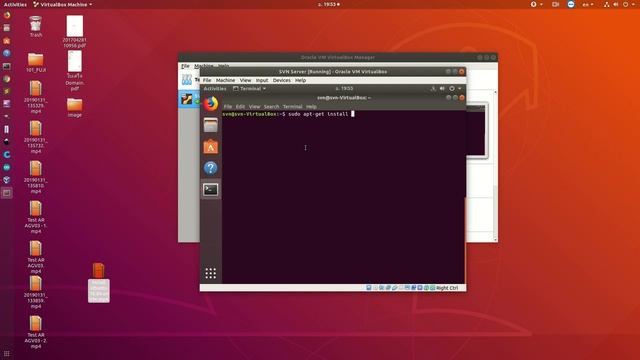This screenshot has height=360, width=640.
Task: Select Test AR AGV03 - 1.mp4 file
Action: click(x=36, y=217)
